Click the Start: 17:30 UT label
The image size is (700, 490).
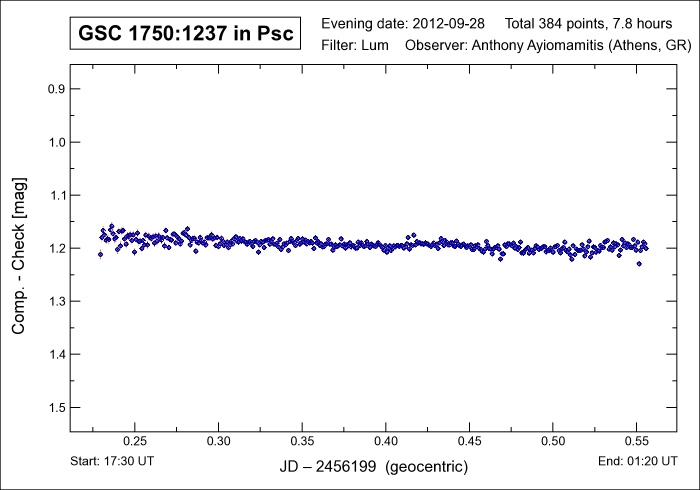tap(112, 461)
